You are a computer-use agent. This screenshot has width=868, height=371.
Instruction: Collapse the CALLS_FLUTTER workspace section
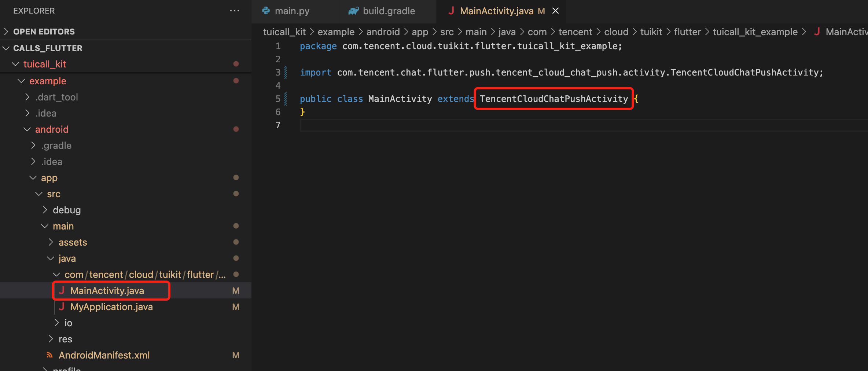point(6,48)
